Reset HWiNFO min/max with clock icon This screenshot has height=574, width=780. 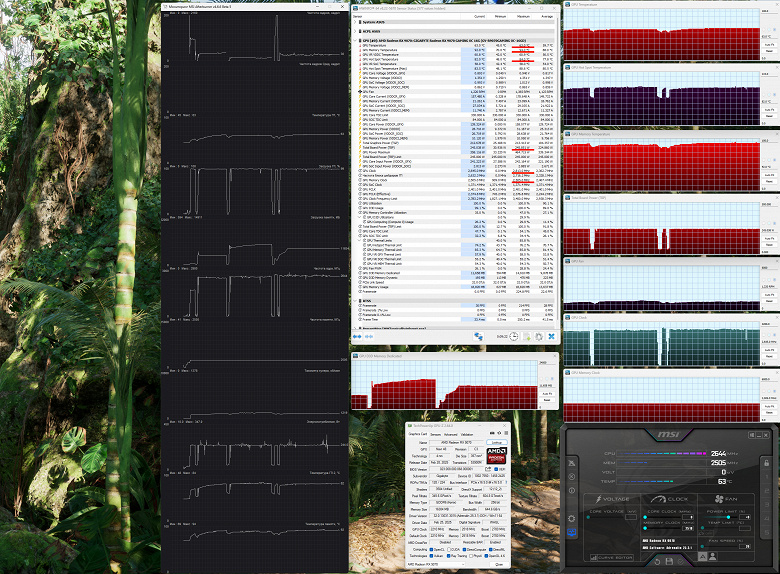click(x=514, y=336)
